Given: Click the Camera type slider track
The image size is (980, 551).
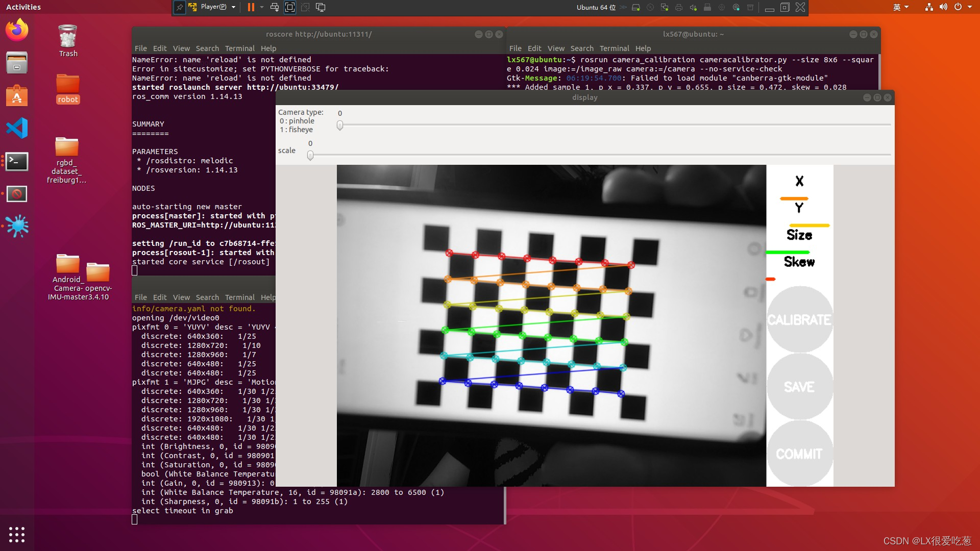Looking at the screenshot, I should click(615, 124).
